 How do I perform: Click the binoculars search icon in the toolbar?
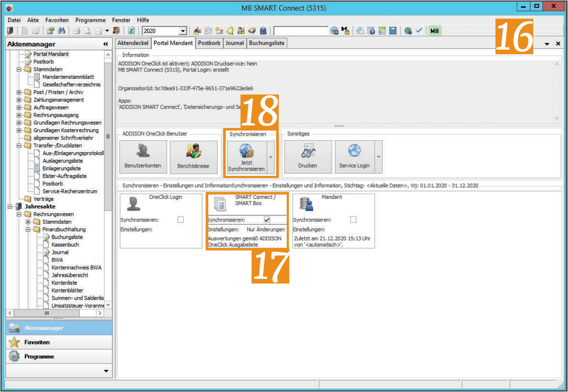tap(62, 31)
